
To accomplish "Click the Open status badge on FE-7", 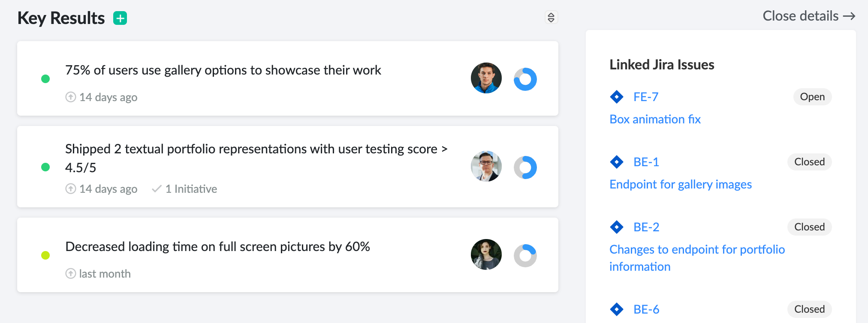I will pos(812,97).
